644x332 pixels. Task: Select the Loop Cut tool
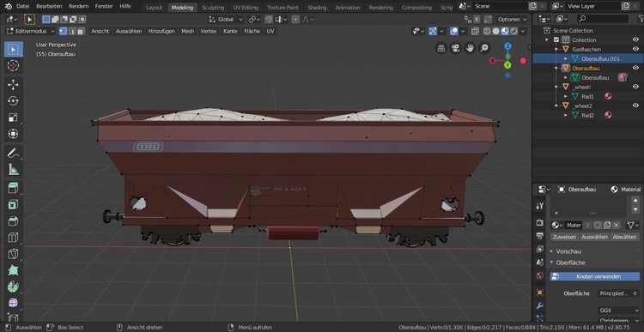pyautogui.click(x=14, y=238)
